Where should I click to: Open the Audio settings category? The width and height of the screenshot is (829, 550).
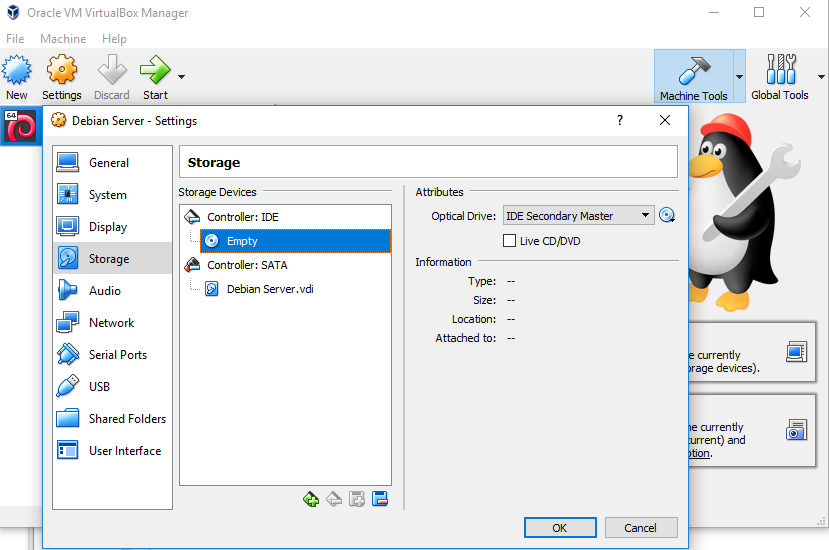(x=112, y=290)
